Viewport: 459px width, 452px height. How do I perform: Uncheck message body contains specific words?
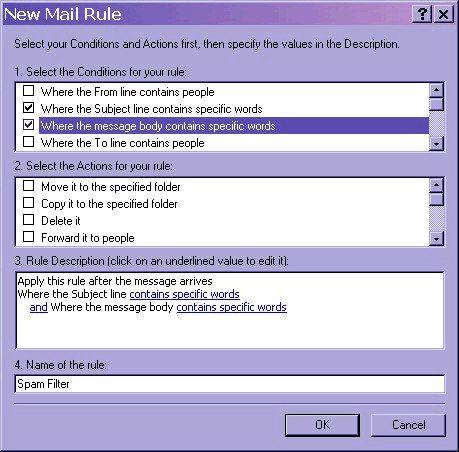pos(29,125)
